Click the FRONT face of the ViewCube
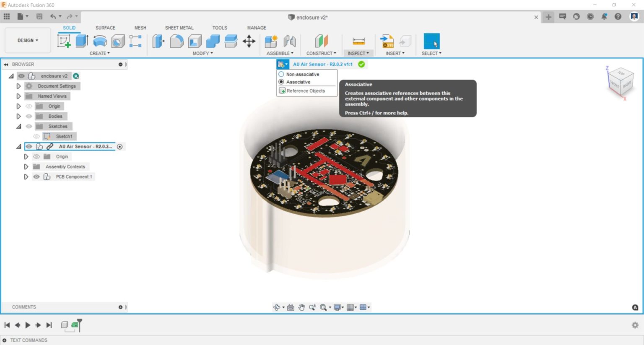The width and height of the screenshot is (644, 345). 614,84
